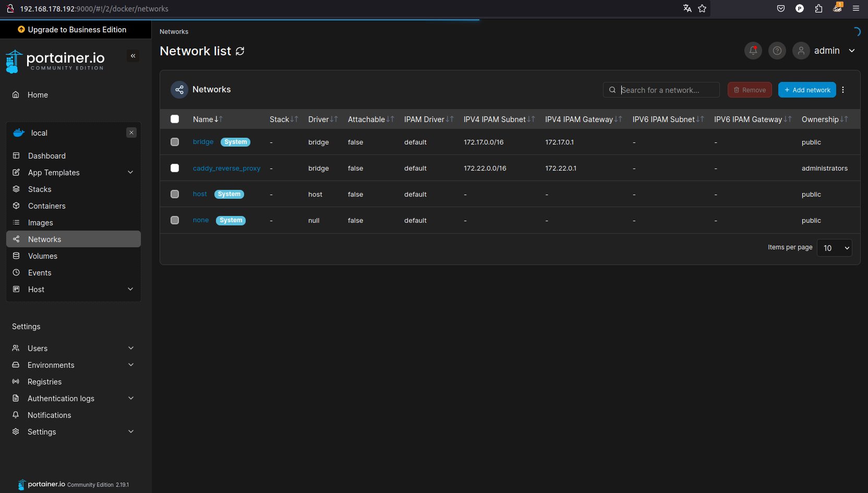Open the browser extensions puzzle icon
Screen dimensions: 868x493
[818, 8]
